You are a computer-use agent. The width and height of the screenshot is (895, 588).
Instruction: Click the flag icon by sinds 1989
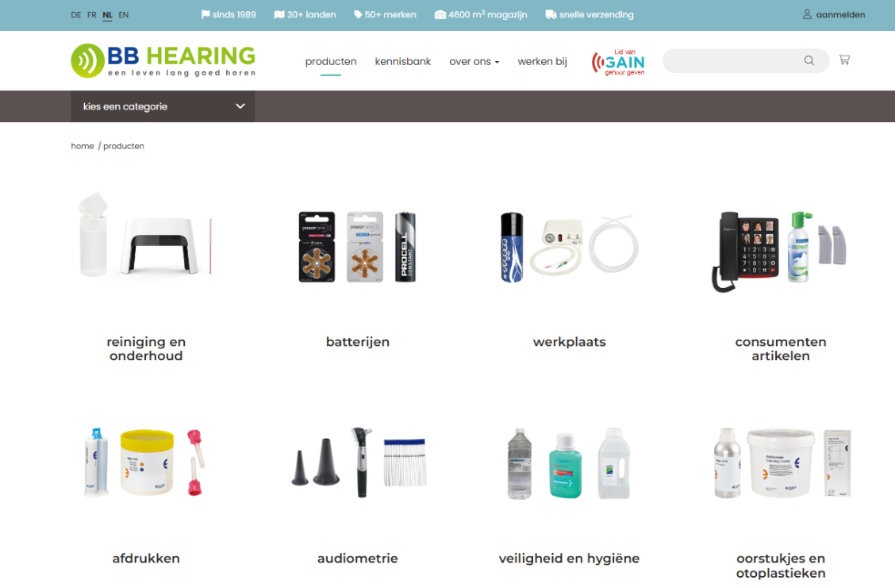206,14
